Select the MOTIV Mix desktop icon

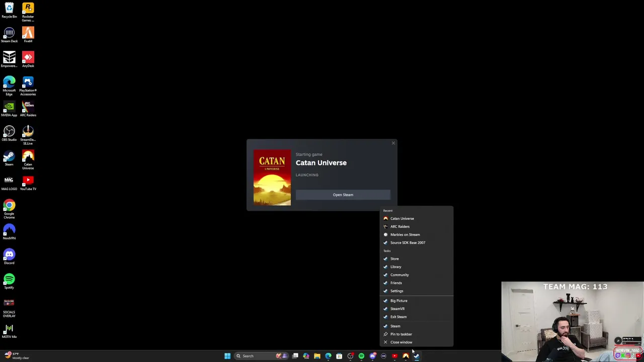point(9,331)
